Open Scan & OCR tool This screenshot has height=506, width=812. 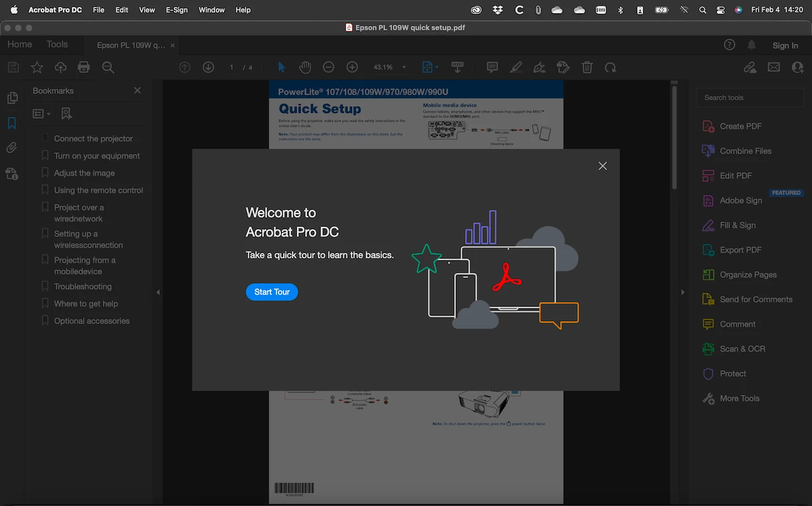742,349
